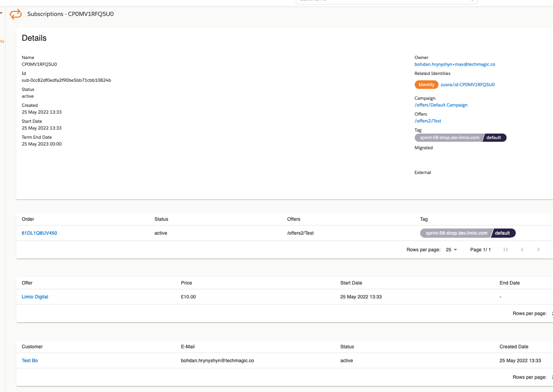Viewport: 553px width, 392px height.
Task: Click the Price column header
Action: click(186, 283)
